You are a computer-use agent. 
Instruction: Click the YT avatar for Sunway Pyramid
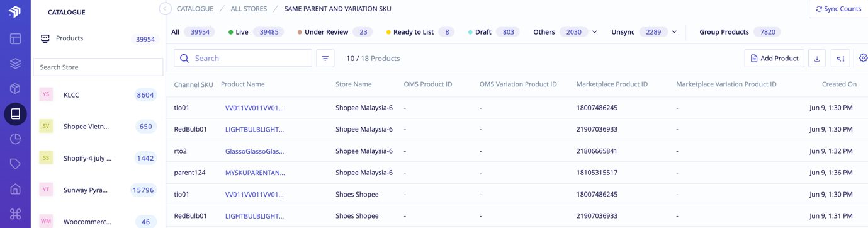[46, 190]
